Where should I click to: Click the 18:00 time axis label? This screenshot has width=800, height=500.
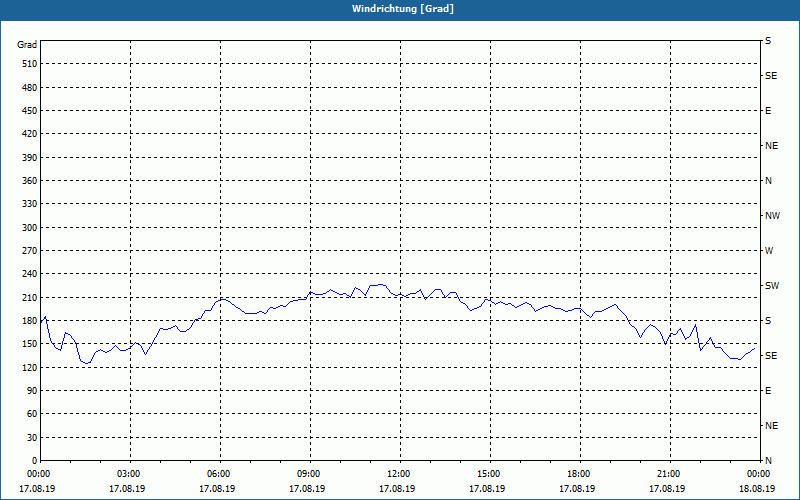coord(578,474)
